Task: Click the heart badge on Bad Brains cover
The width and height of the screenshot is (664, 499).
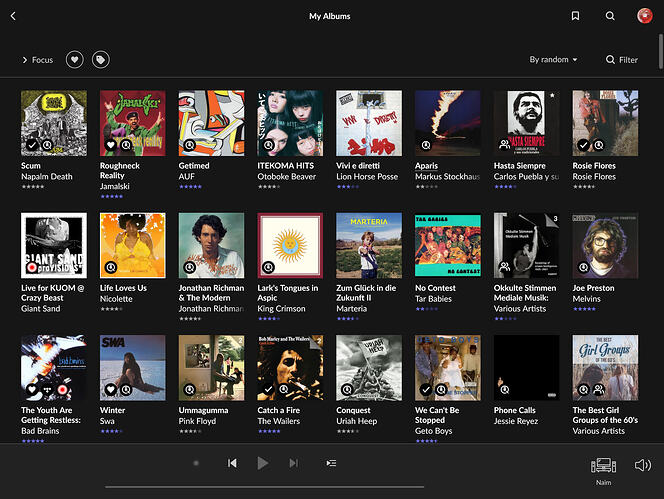Action: (32, 389)
